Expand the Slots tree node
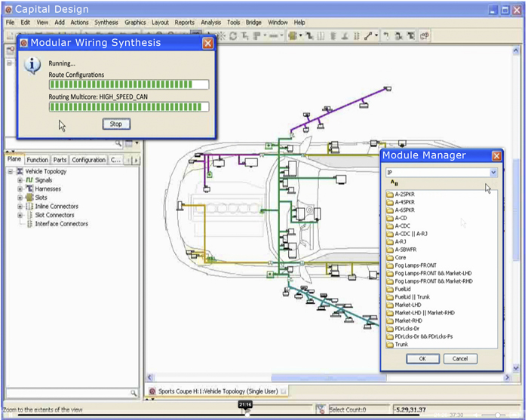528x420 pixels. [x=20, y=198]
